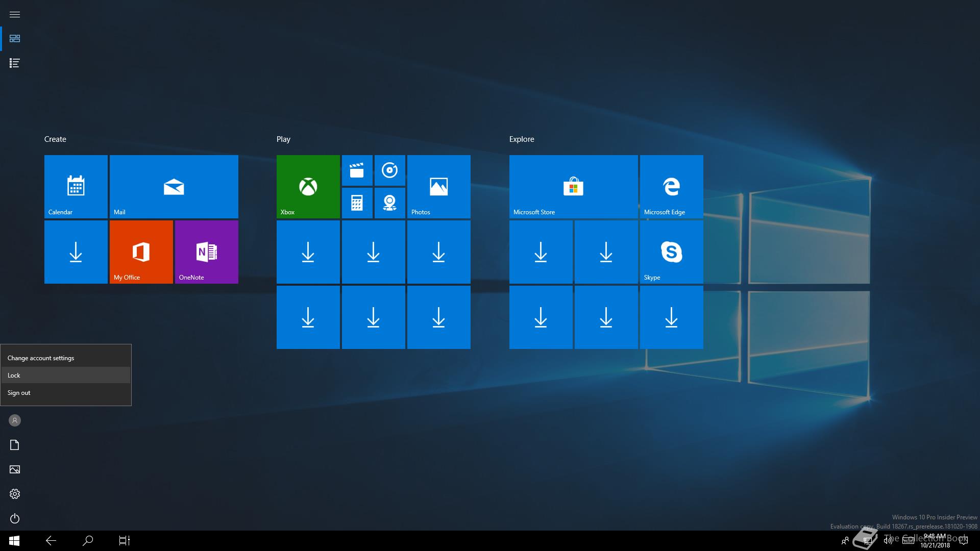Click the network status tray icon
Viewport: 980px width, 551px height.
(x=867, y=541)
